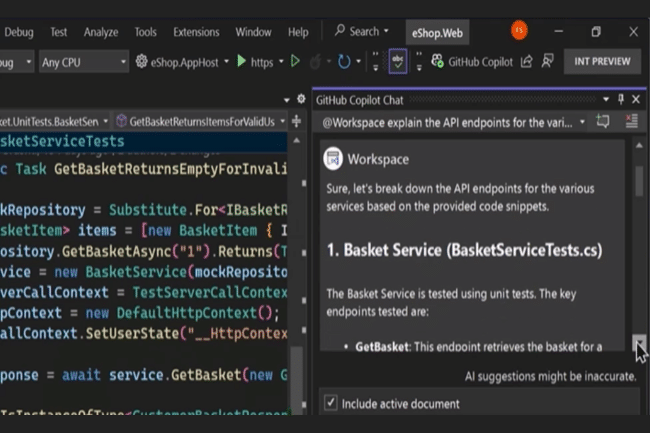This screenshot has width=650, height=433.
Task: Open the Help menu
Action: (x=298, y=32)
